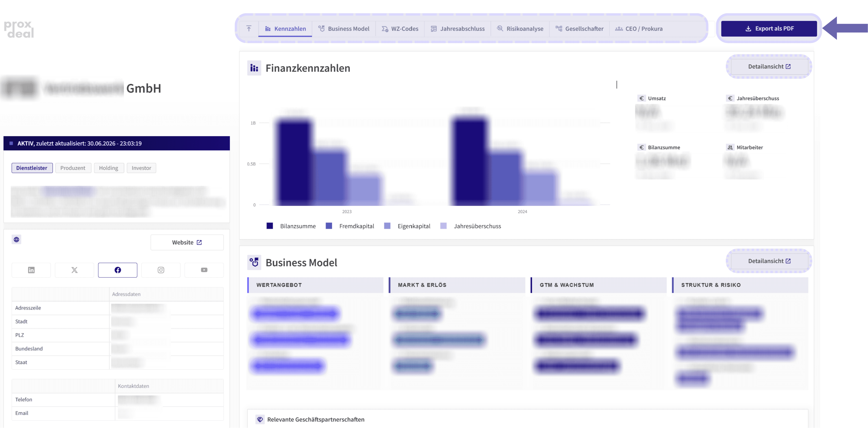Click the GTM & WACHSTUM column header
Image resolution: width=868 pixels, height=428 pixels.
(x=598, y=285)
